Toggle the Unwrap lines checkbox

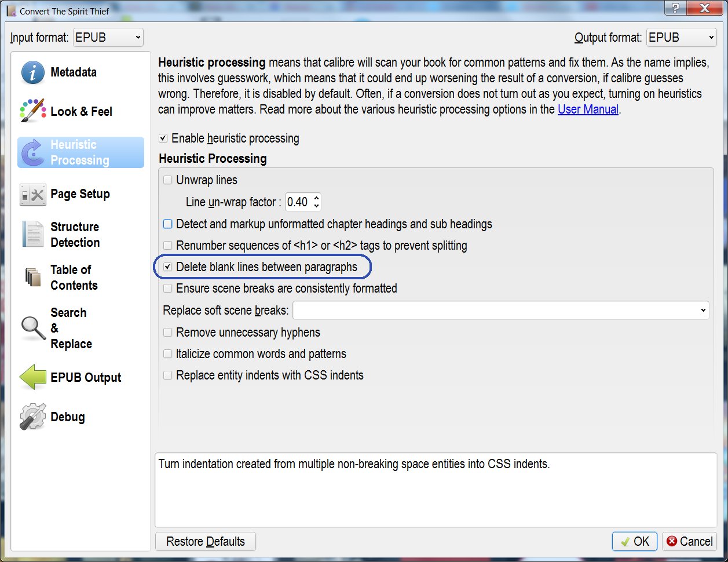[168, 180]
